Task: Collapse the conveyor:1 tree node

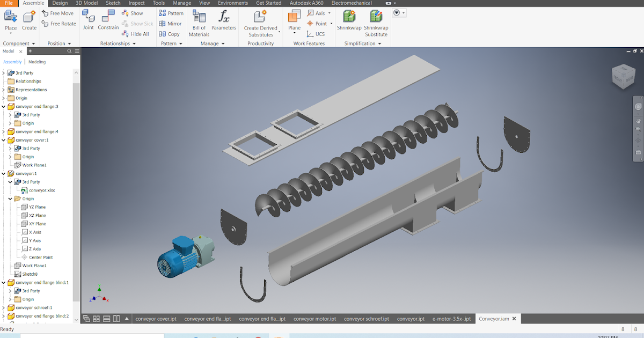Action: tap(4, 173)
